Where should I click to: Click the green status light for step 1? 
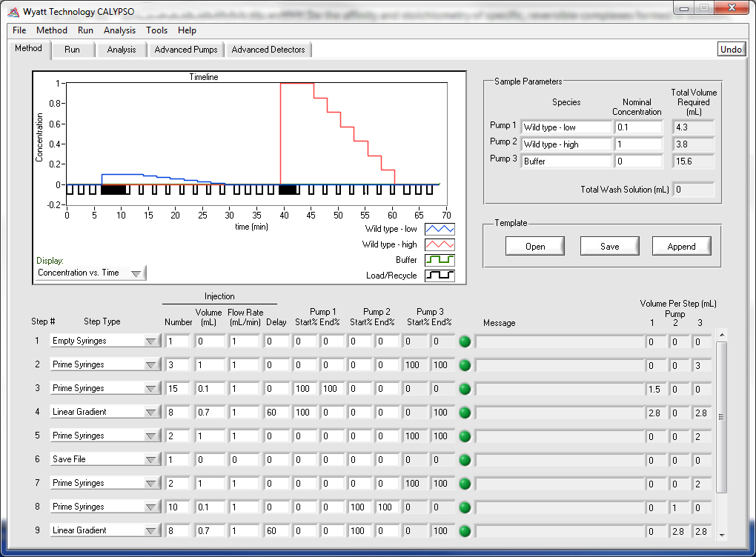point(465,341)
